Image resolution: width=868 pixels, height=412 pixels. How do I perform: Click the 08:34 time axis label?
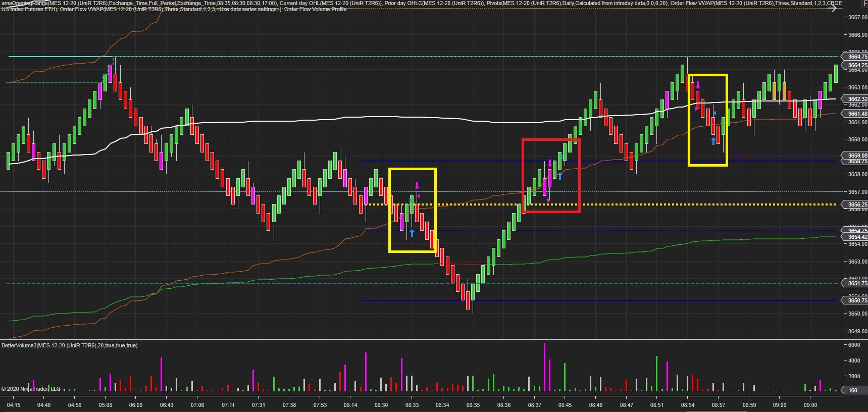pyautogui.click(x=442, y=405)
